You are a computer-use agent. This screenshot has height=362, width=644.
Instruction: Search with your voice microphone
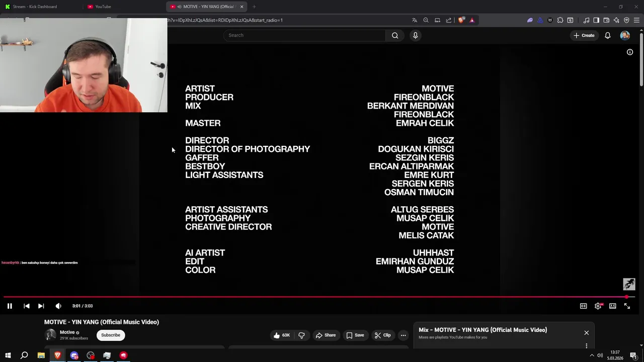(415, 35)
